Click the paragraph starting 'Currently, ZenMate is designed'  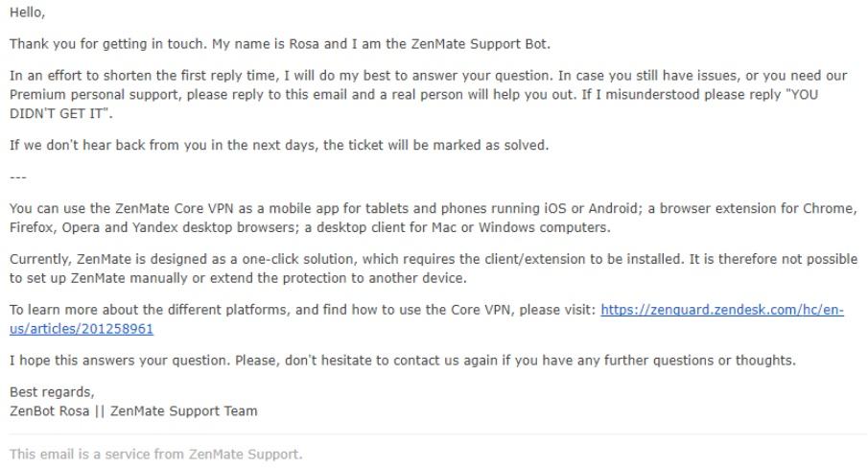click(x=434, y=269)
